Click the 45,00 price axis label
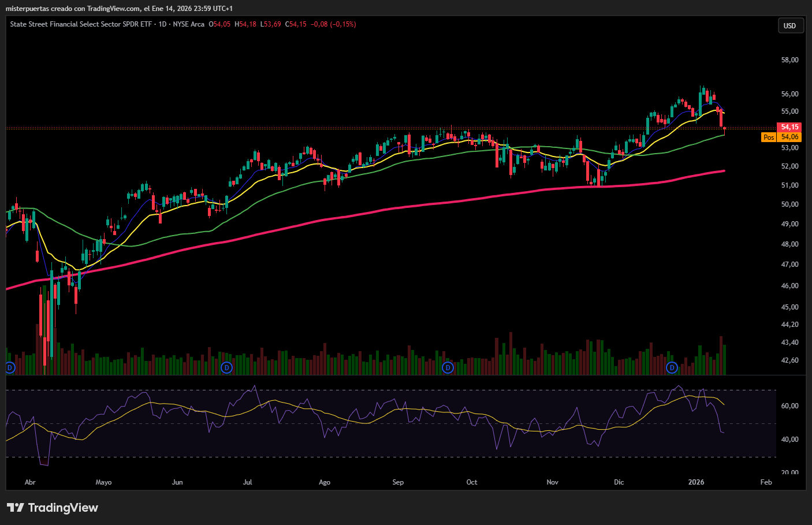The image size is (812, 525). (789, 307)
